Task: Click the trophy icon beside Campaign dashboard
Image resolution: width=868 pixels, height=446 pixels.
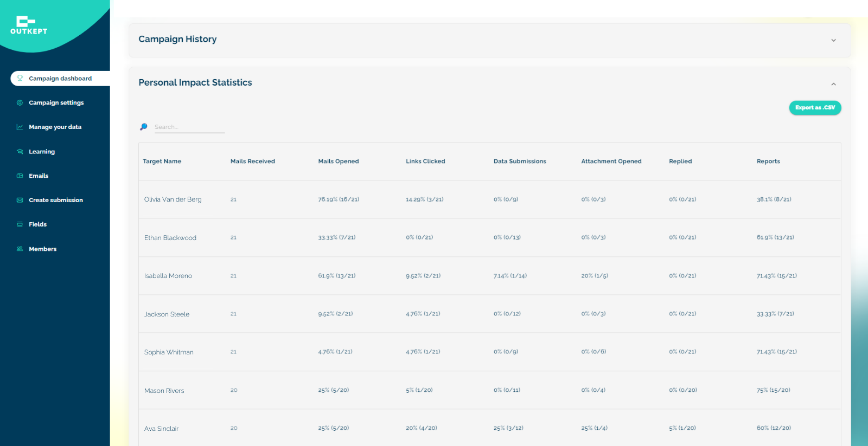Action: pos(20,78)
